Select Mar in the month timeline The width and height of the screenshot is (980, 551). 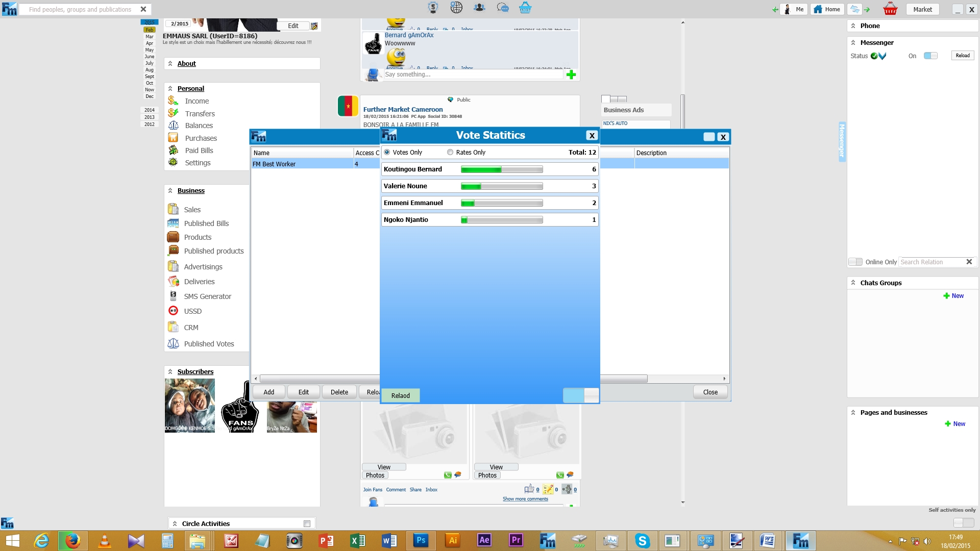tap(149, 37)
